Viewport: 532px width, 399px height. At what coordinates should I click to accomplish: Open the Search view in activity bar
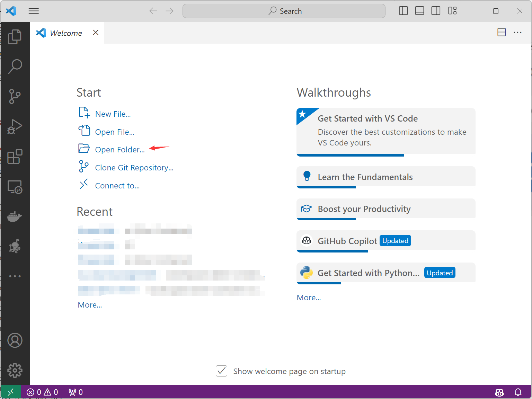point(15,66)
